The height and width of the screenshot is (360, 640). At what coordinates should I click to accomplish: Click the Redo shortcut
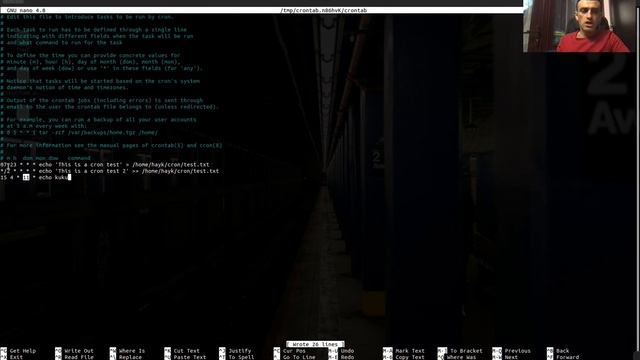click(342, 357)
